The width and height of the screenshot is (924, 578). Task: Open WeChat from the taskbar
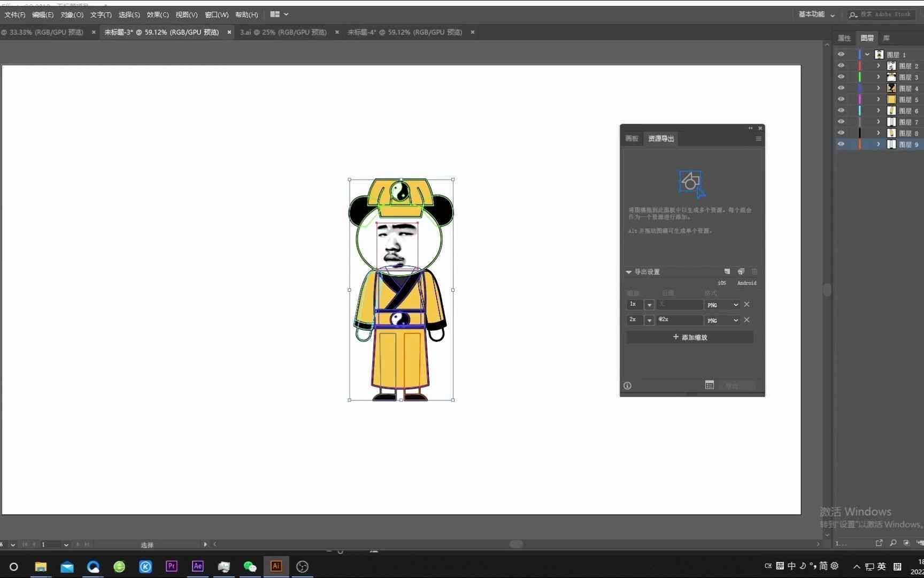(250, 566)
